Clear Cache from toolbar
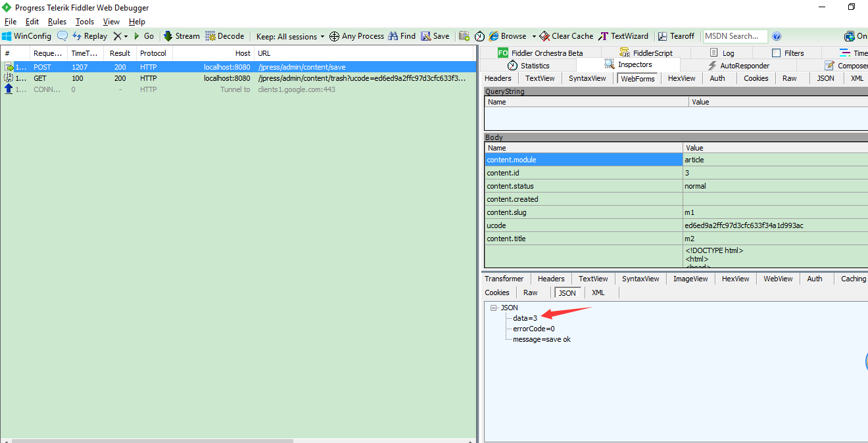This screenshot has height=443, width=868. click(x=566, y=36)
